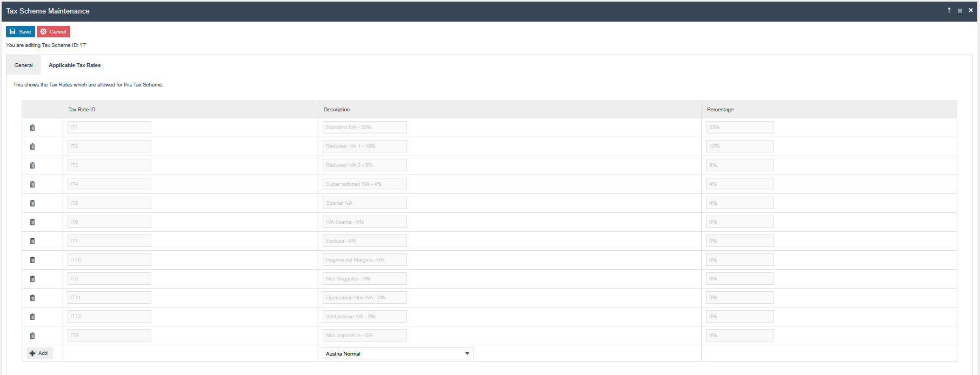Click the 10% percentage field
The image size is (980, 375).
click(739, 146)
